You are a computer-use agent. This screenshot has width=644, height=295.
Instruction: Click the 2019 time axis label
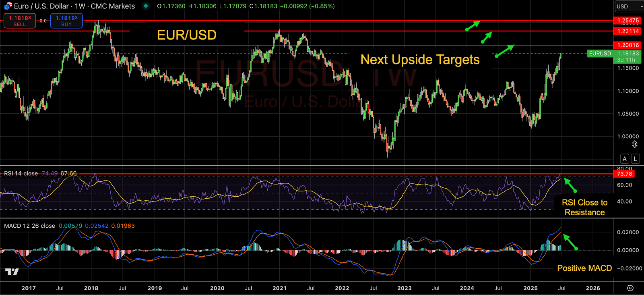pos(155,288)
